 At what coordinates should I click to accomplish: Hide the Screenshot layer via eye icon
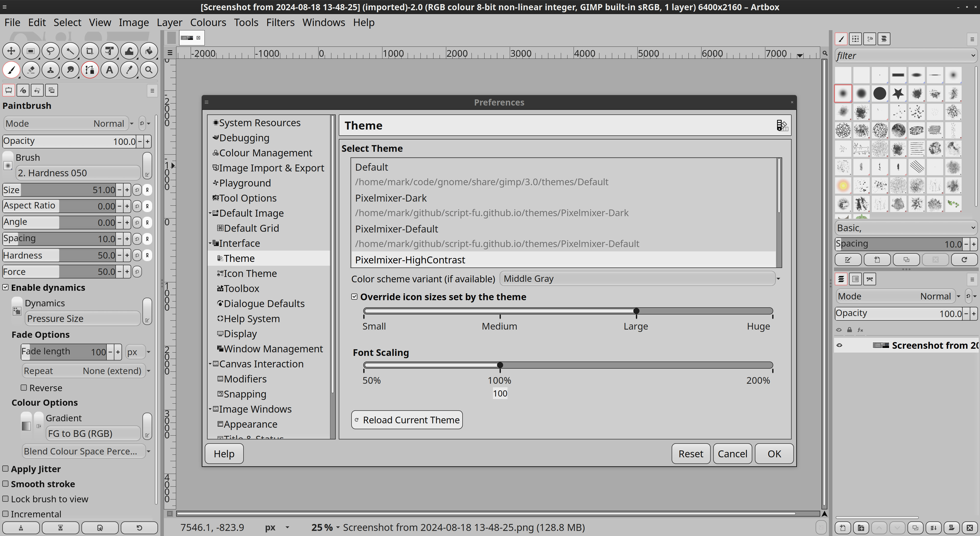pyautogui.click(x=839, y=345)
